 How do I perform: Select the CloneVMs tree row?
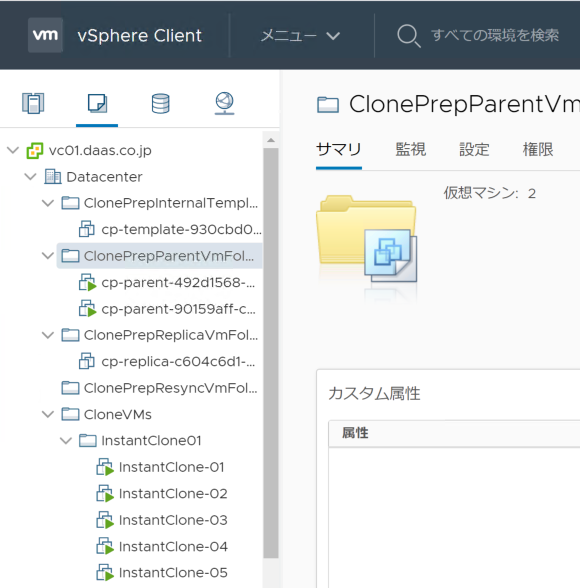[118, 414]
